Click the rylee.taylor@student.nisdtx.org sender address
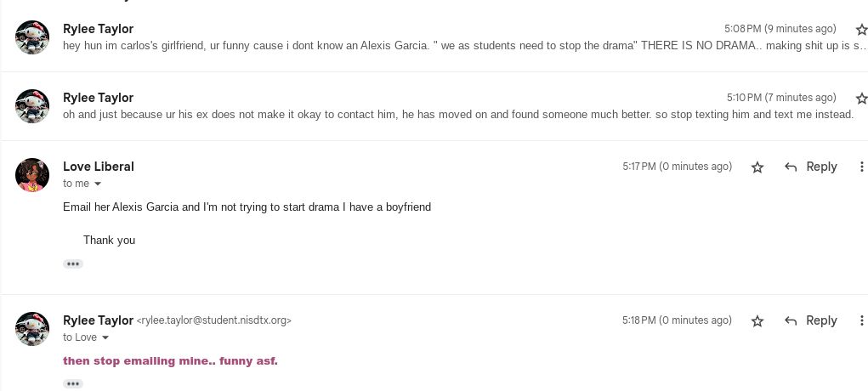This screenshot has height=391, width=868. pyautogui.click(x=214, y=321)
